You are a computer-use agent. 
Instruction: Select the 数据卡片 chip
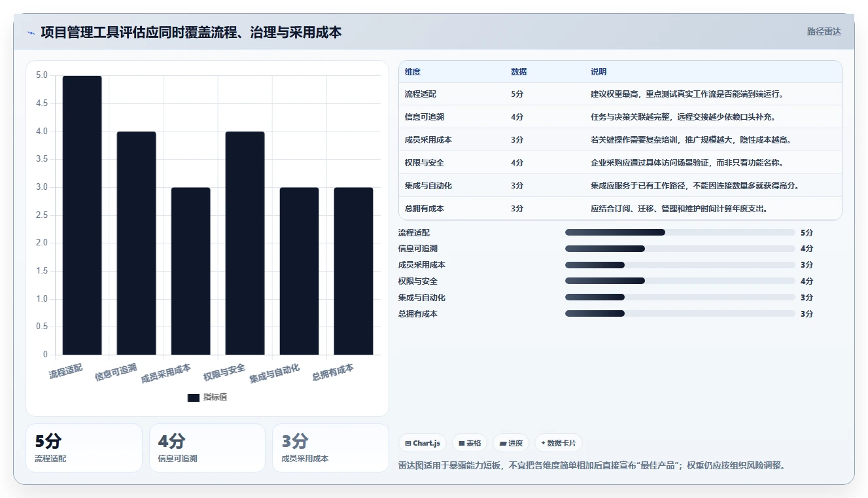(558, 443)
